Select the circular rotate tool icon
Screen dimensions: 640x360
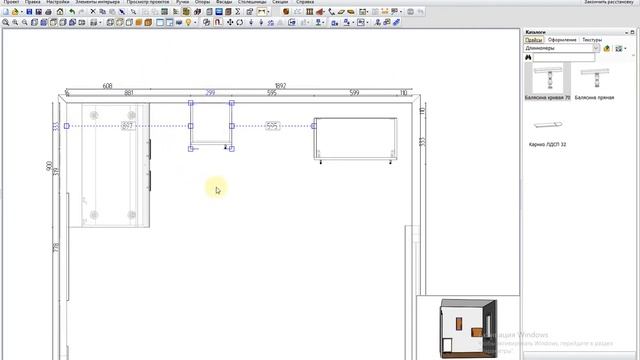click(240, 22)
